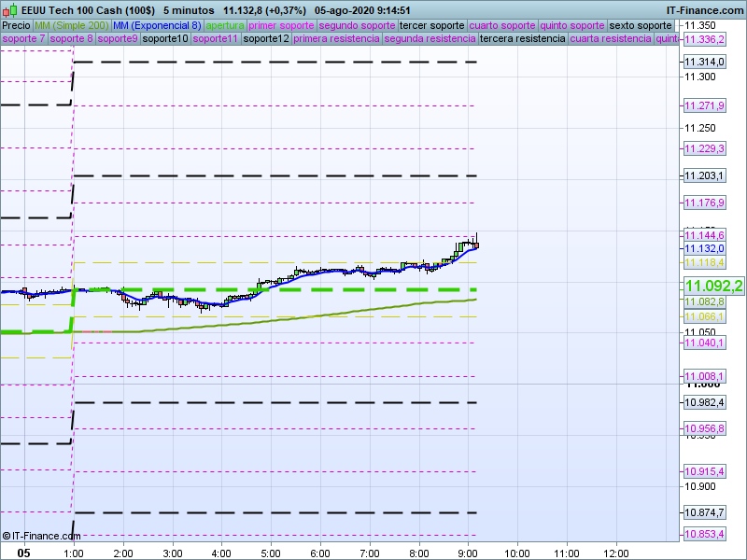
Task: Click the 11.336,2 price tag on axis
Action: (704, 39)
